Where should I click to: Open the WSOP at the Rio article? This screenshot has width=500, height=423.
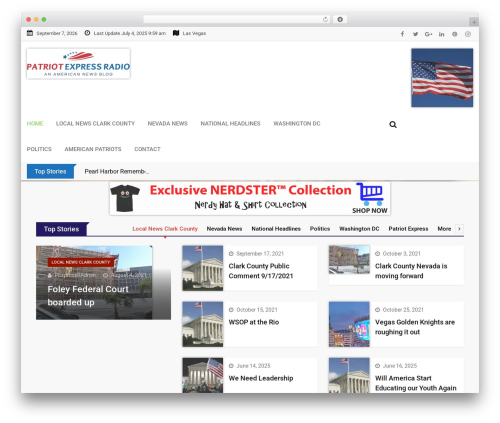(x=254, y=322)
